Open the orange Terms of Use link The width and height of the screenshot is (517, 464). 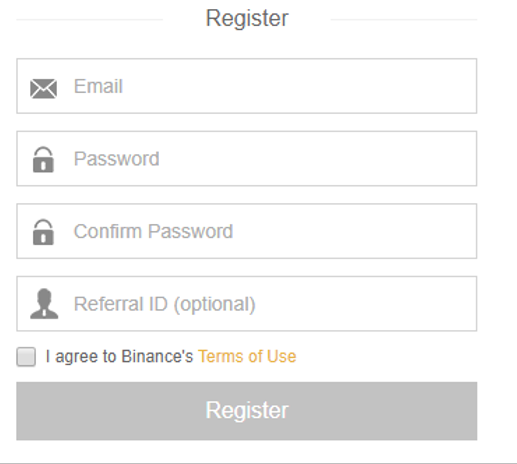pos(247,356)
